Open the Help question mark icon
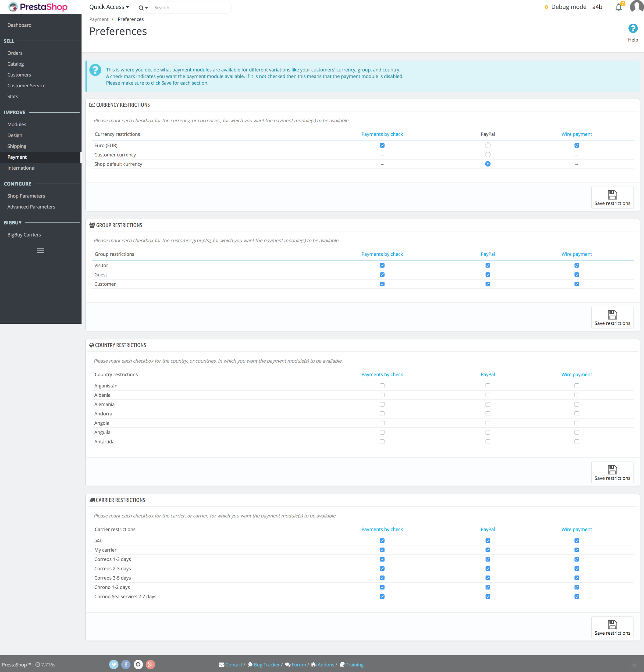This screenshot has width=644, height=672. (633, 28)
